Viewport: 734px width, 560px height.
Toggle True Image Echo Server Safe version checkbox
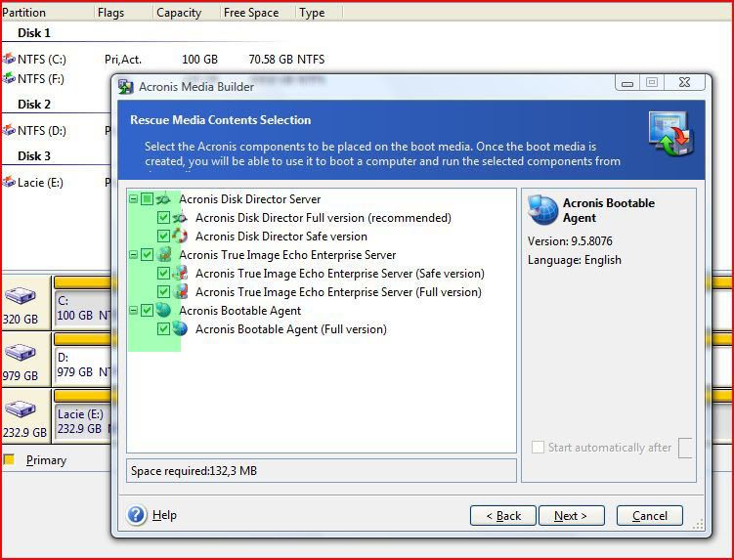pos(163,274)
